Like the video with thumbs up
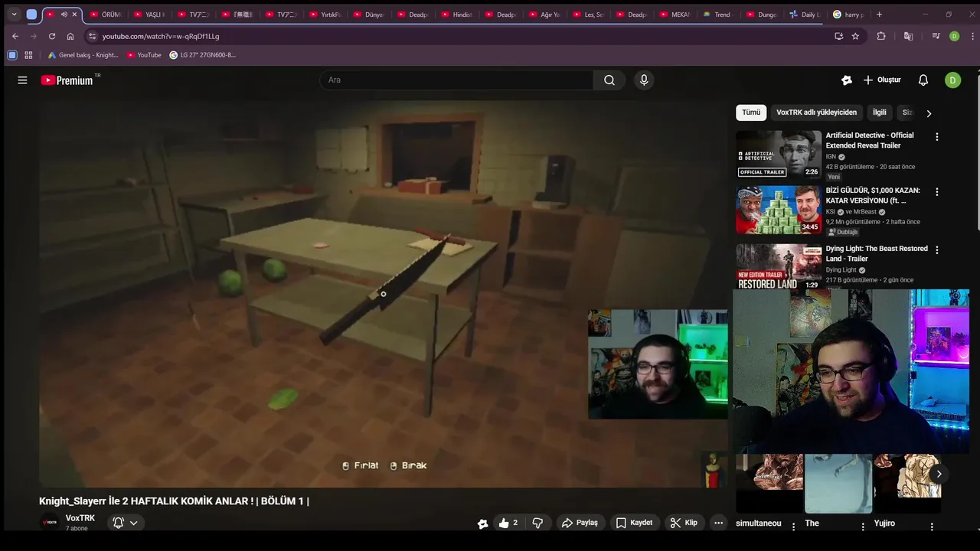 coord(508,523)
